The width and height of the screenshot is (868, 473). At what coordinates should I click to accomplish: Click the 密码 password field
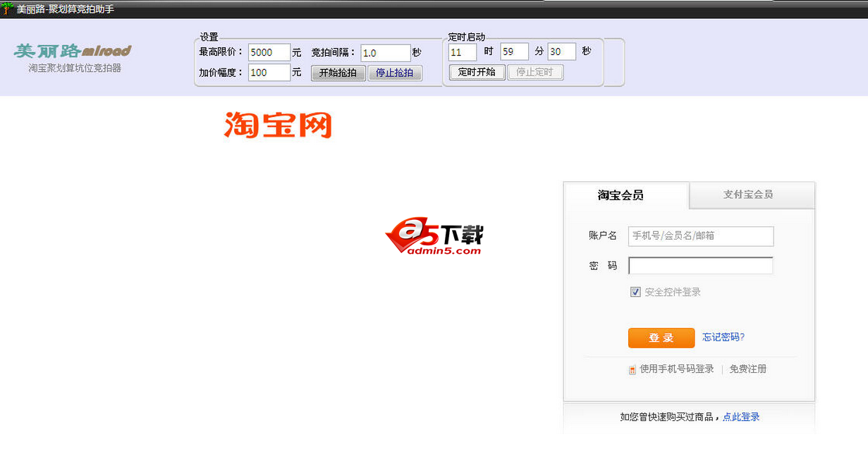point(701,266)
